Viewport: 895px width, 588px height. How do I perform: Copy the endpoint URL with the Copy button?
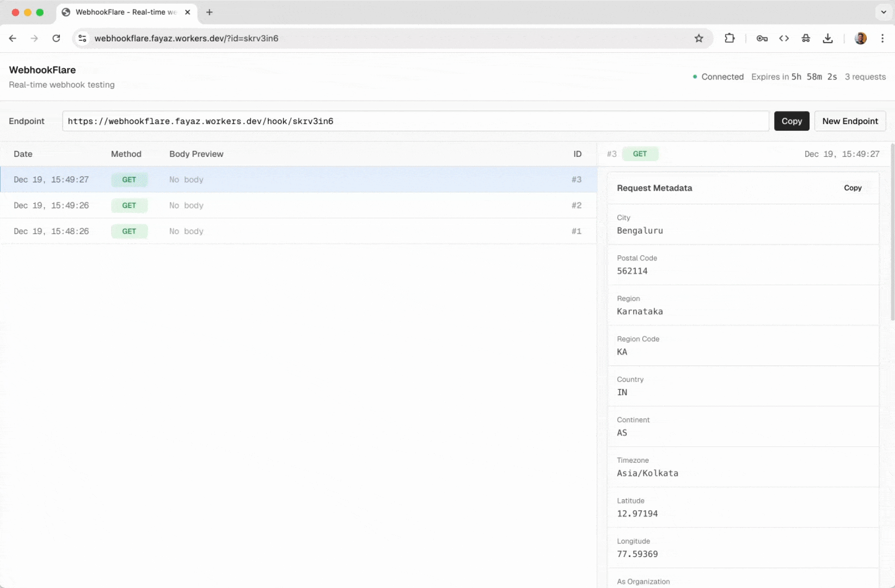(x=792, y=121)
